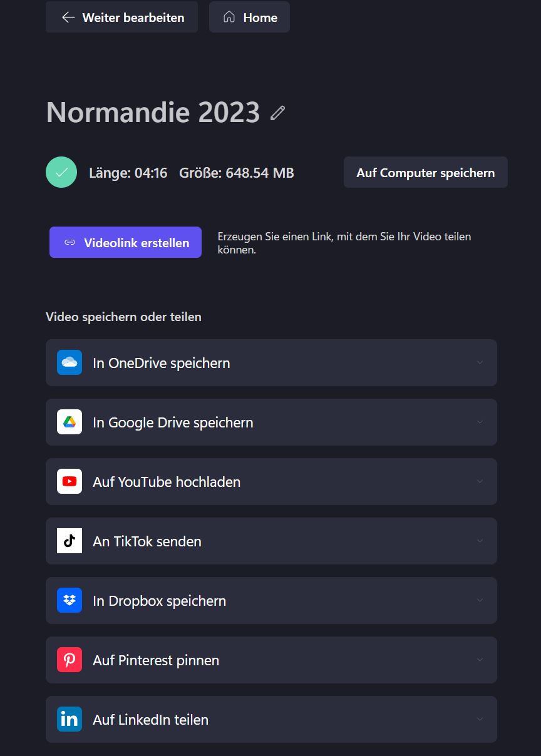The image size is (541, 756).
Task: Click the YouTube play logo icon
Action: point(70,481)
